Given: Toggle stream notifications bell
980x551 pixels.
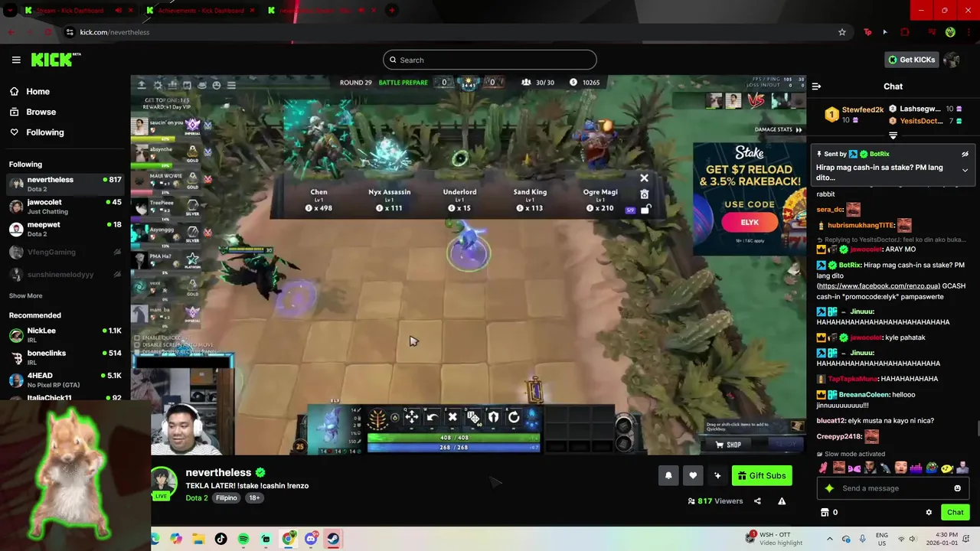Looking at the screenshot, I should 668,475.
